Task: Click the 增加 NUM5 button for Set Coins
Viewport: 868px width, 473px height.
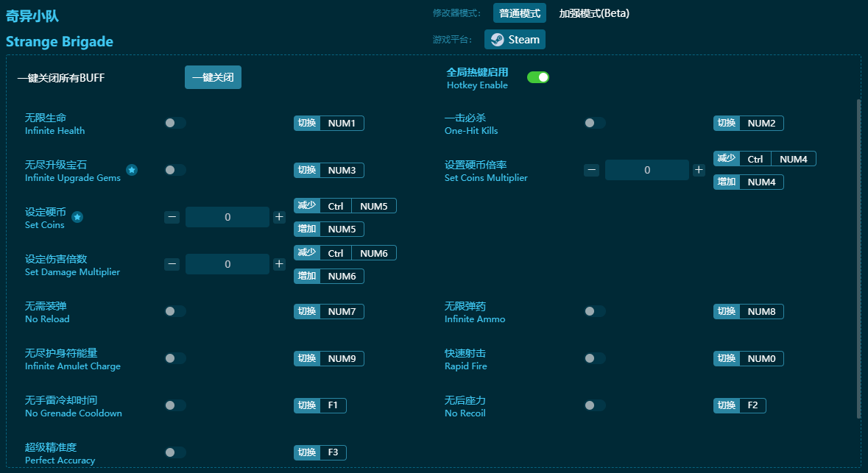Action: 328,229
